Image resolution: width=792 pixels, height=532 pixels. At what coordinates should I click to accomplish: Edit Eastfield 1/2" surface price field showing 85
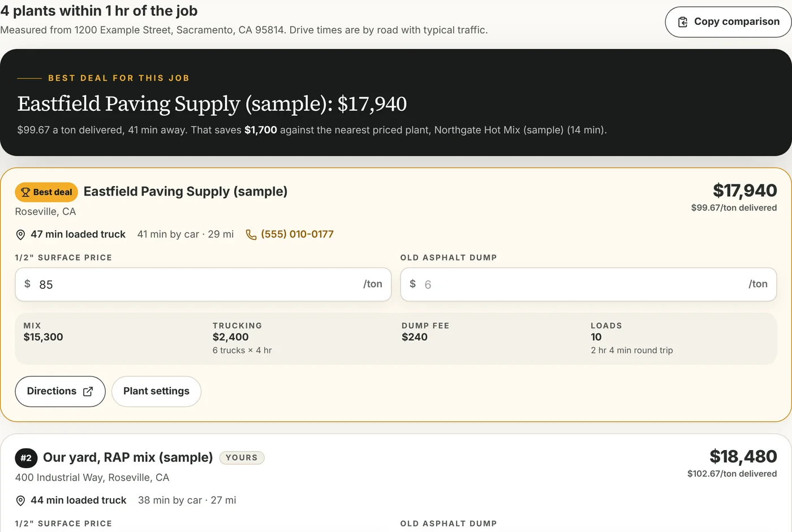(x=203, y=284)
